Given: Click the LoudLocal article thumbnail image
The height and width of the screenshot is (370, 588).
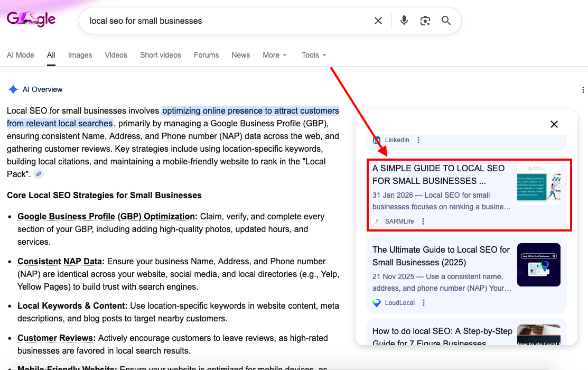Looking at the screenshot, I should click(539, 265).
